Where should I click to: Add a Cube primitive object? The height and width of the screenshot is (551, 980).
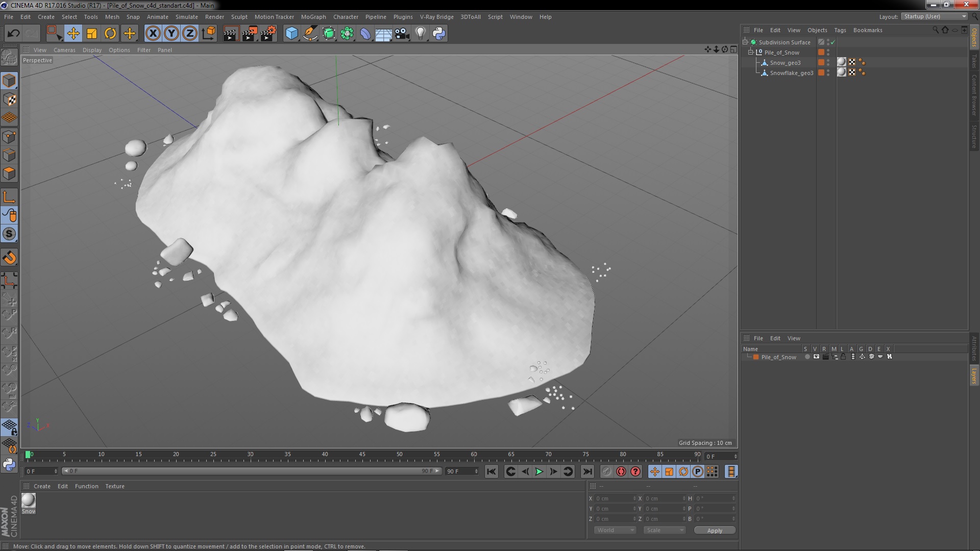pyautogui.click(x=291, y=34)
